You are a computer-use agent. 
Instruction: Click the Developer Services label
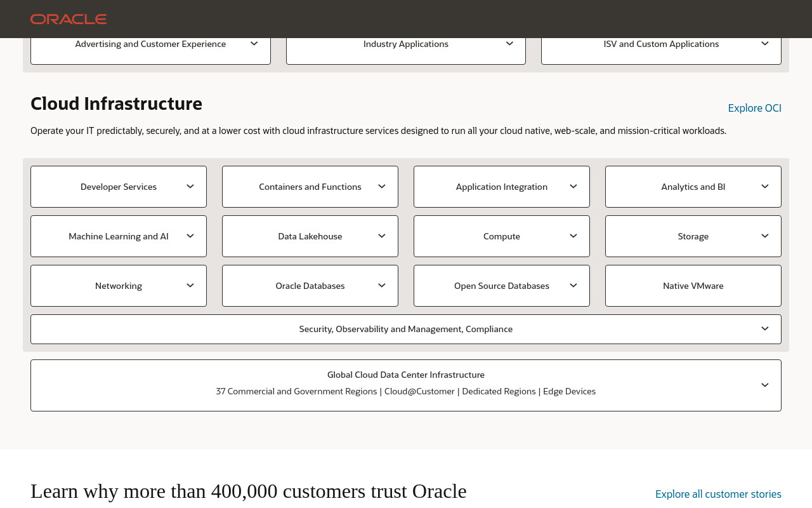pos(119,187)
